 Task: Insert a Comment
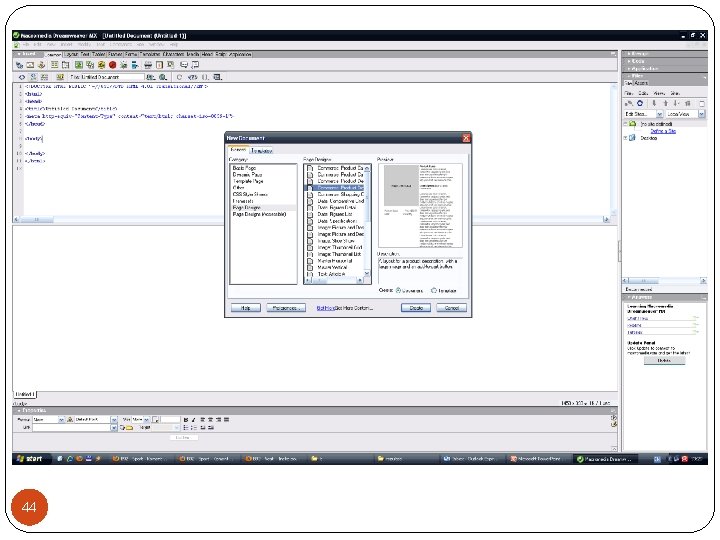(x=184, y=65)
